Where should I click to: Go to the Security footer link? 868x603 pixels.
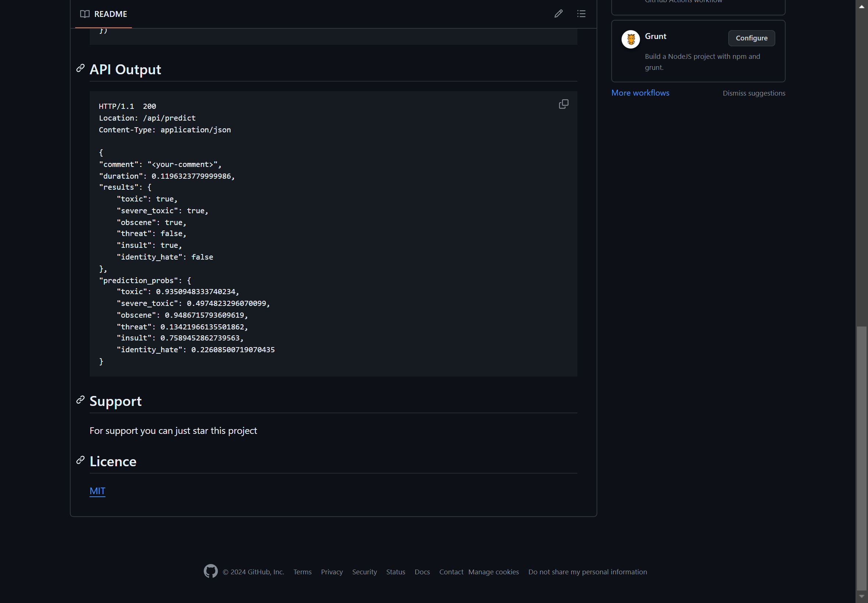[364, 572]
